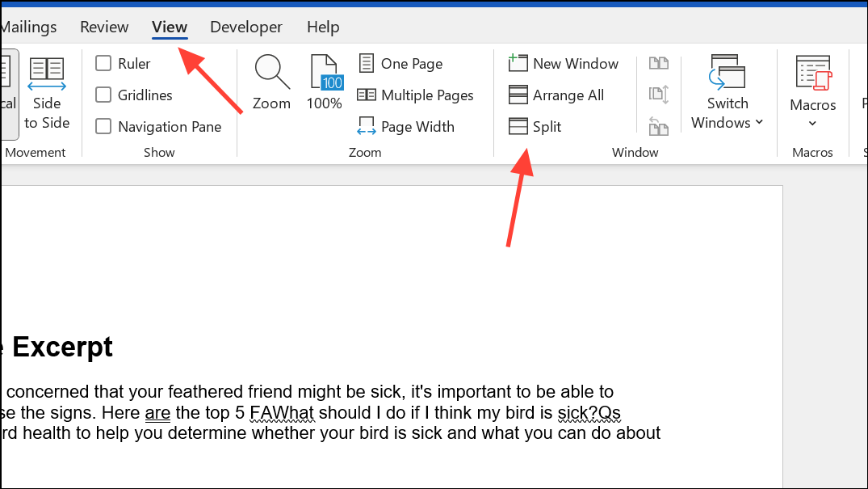
Task: Click the View Side by Side icon
Action: click(659, 63)
